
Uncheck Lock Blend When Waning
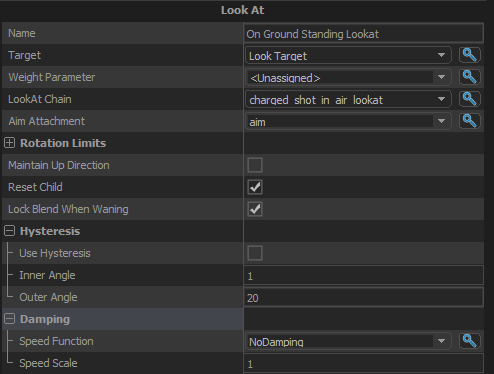coord(255,209)
